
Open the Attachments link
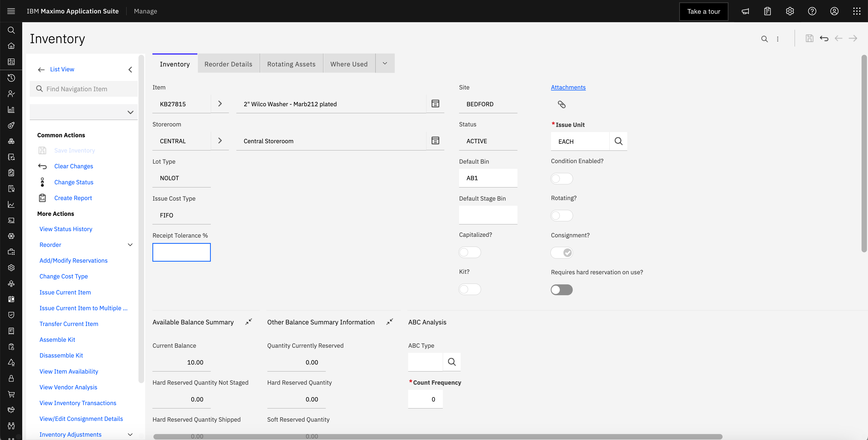click(x=568, y=87)
